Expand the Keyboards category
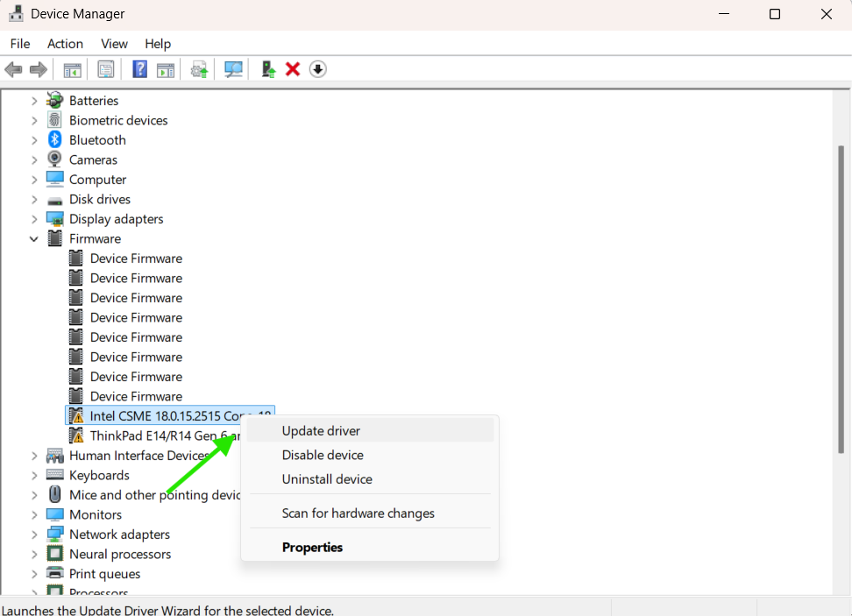 tap(34, 475)
